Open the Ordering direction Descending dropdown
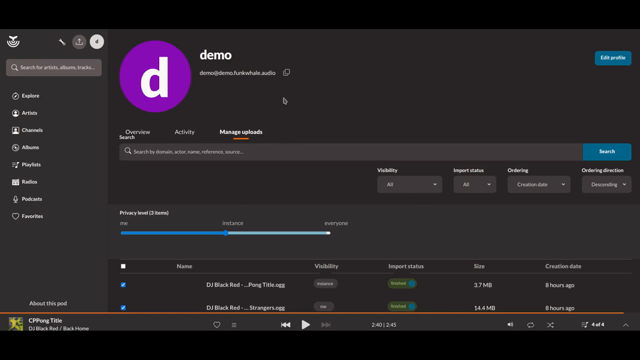Viewport: 640px width, 360px height. click(x=607, y=184)
